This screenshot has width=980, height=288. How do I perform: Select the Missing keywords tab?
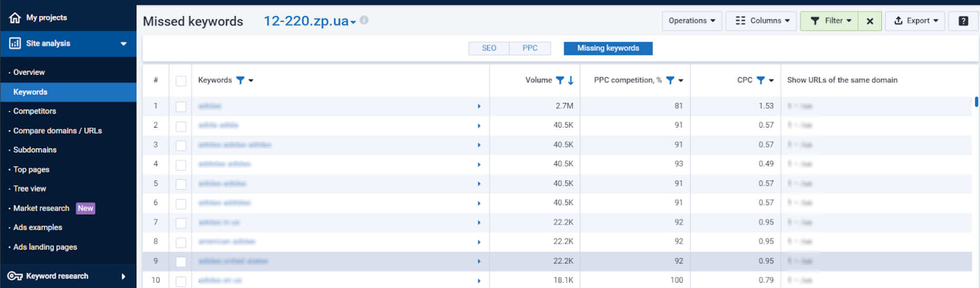(608, 48)
